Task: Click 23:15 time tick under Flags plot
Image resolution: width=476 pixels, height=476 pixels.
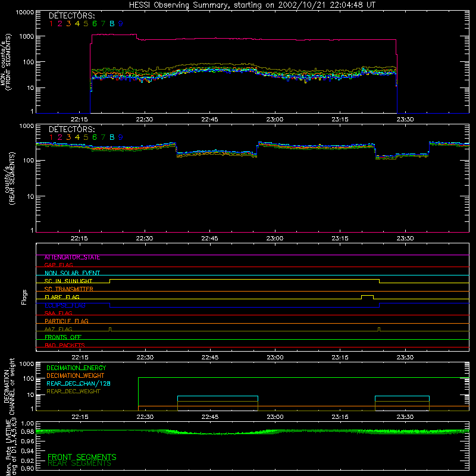Action: click(x=340, y=358)
